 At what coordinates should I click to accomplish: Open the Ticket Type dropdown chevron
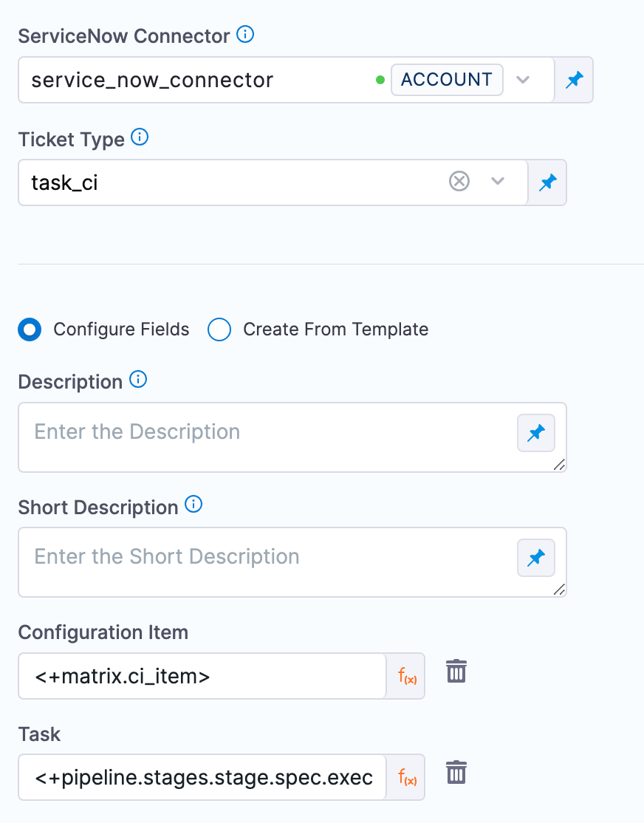pos(498,182)
